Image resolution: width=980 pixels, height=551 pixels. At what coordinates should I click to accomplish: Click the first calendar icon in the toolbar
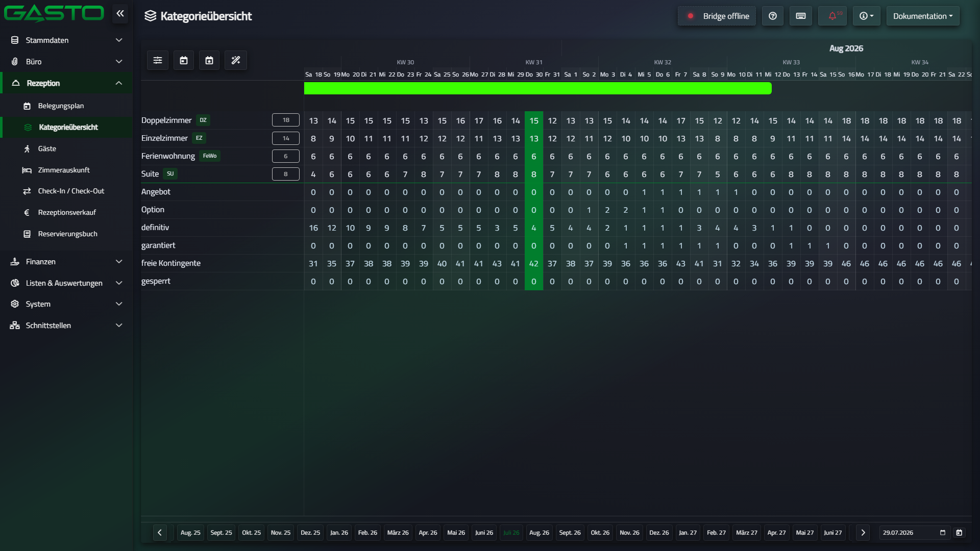click(184, 60)
